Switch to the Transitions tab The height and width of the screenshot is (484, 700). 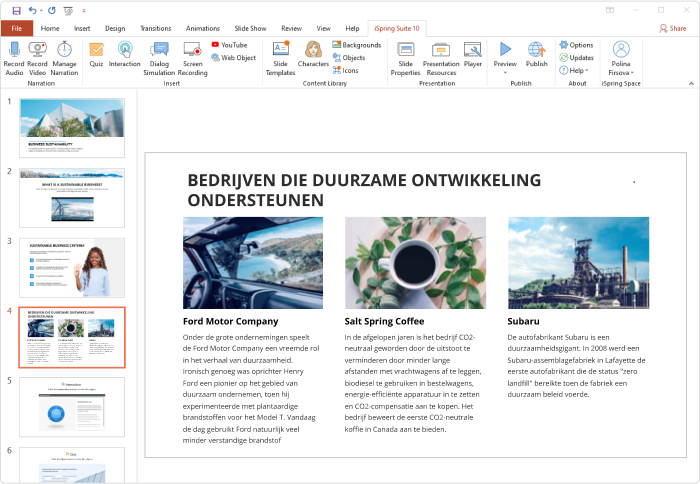(155, 28)
